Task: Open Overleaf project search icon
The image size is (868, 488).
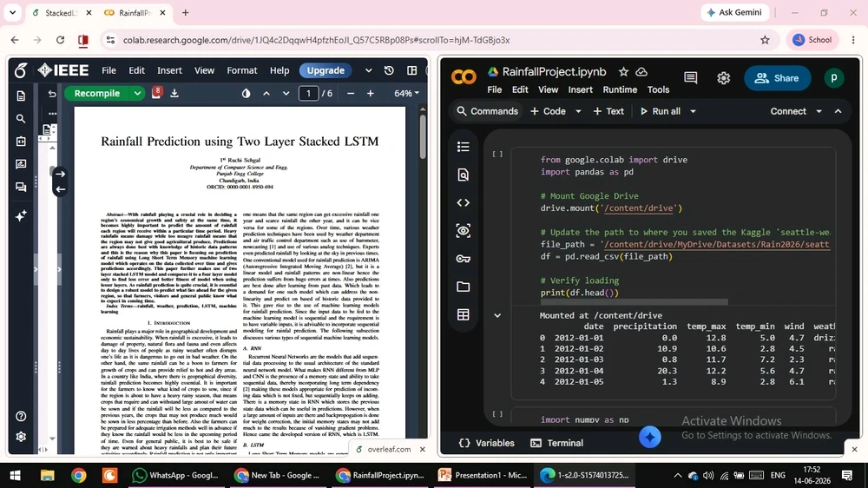Action: [21, 119]
